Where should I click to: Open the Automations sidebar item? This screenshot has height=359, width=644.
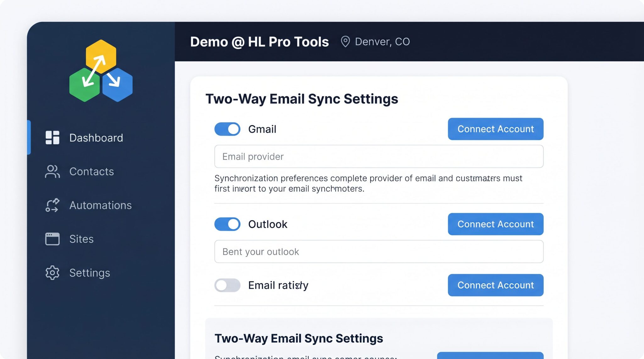(x=101, y=205)
